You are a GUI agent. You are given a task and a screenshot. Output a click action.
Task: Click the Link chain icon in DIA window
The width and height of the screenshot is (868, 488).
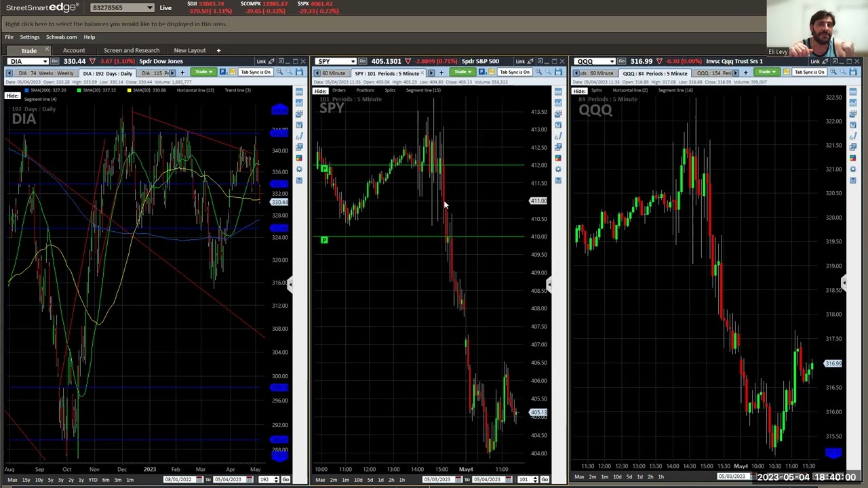270,62
